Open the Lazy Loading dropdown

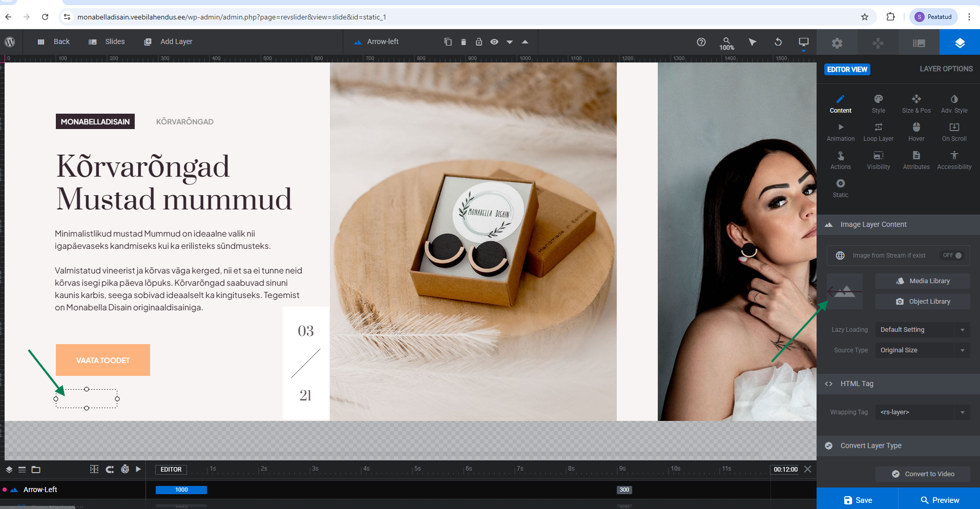[x=922, y=330]
